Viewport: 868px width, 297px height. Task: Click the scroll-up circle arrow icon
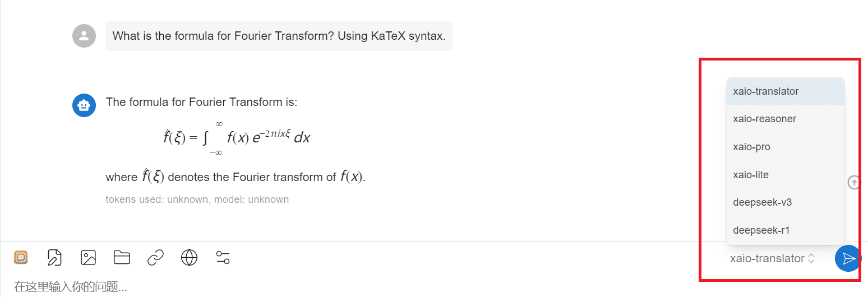854,182
